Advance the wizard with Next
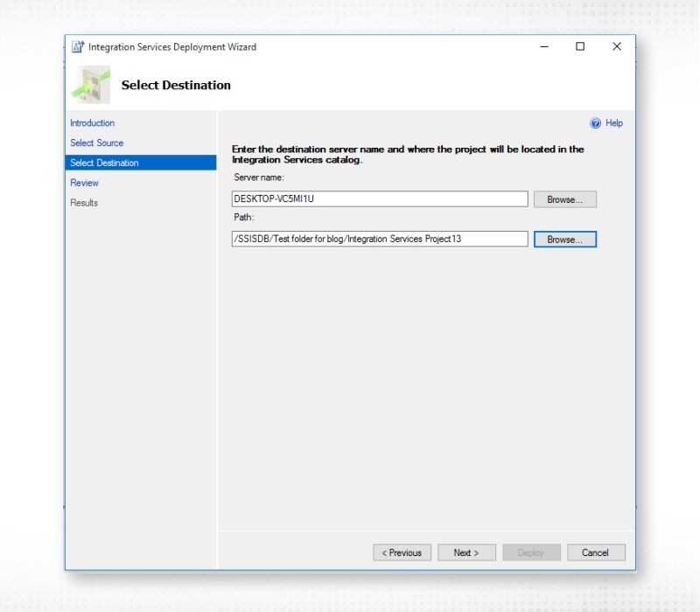The image size is (700, 612). click(x=466, y=552)
